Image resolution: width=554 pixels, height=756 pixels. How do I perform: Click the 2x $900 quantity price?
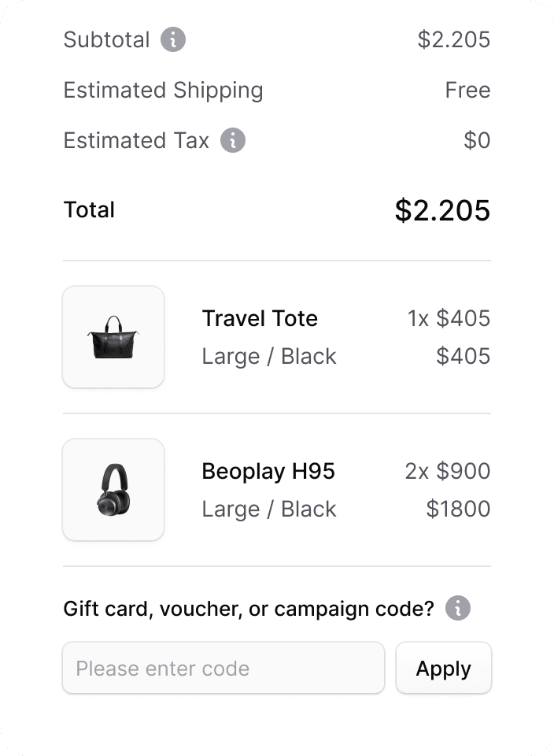[448, 471]
